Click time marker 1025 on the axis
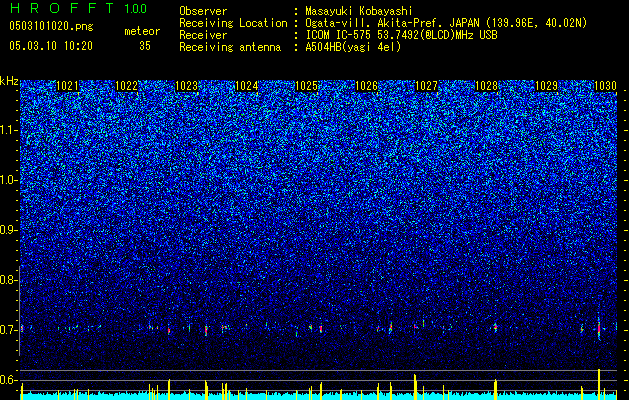Viewport: 629px width, 400px height. [306, 86]
